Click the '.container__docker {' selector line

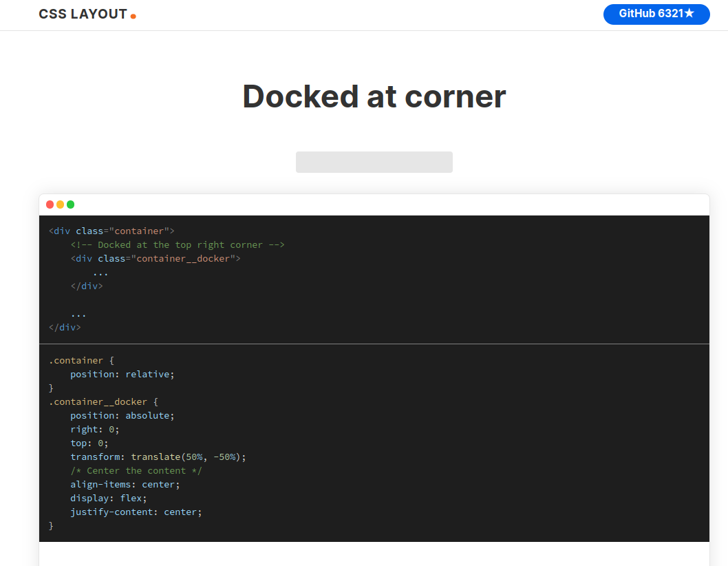click(103, 401)
